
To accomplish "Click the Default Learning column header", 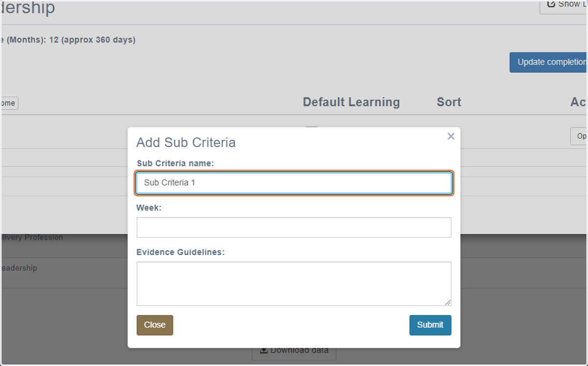I will 351,102.
